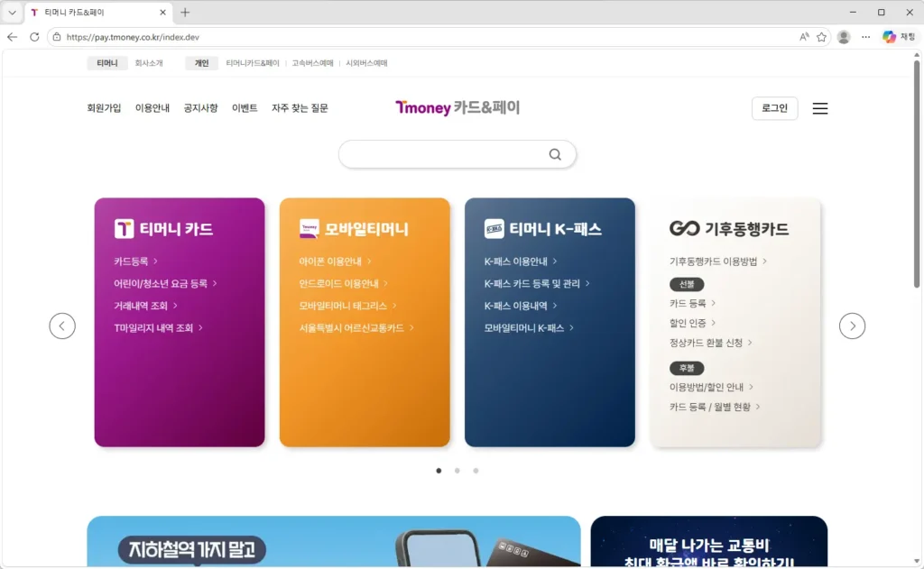Open 서울특별시 어르신교통카드 link
The width and height of the screenshot is (924, 569).
pyautogui.click(x=356, y=327)
